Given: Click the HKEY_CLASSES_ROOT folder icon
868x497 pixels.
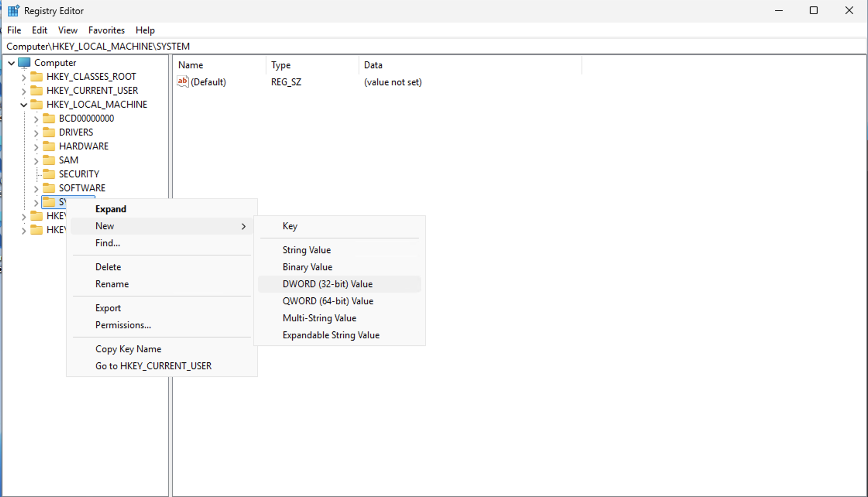Looking at the screenshot, I should click(x=36, y=77).
